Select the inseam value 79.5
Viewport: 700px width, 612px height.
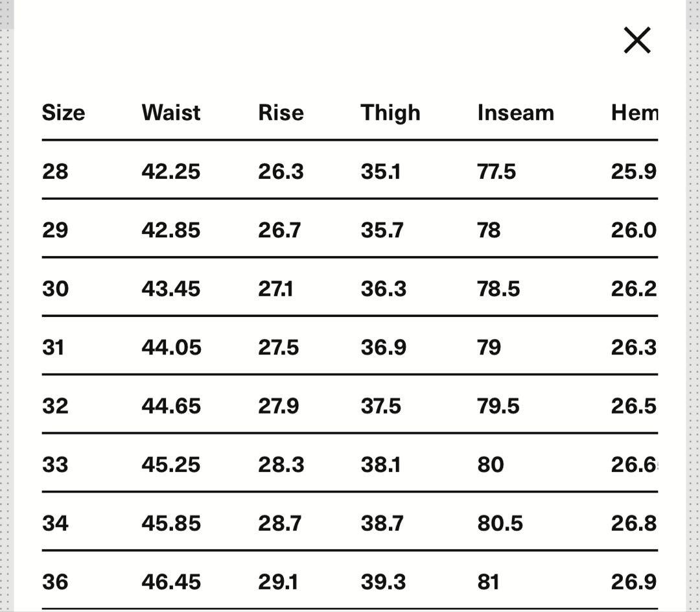[498, 406]
